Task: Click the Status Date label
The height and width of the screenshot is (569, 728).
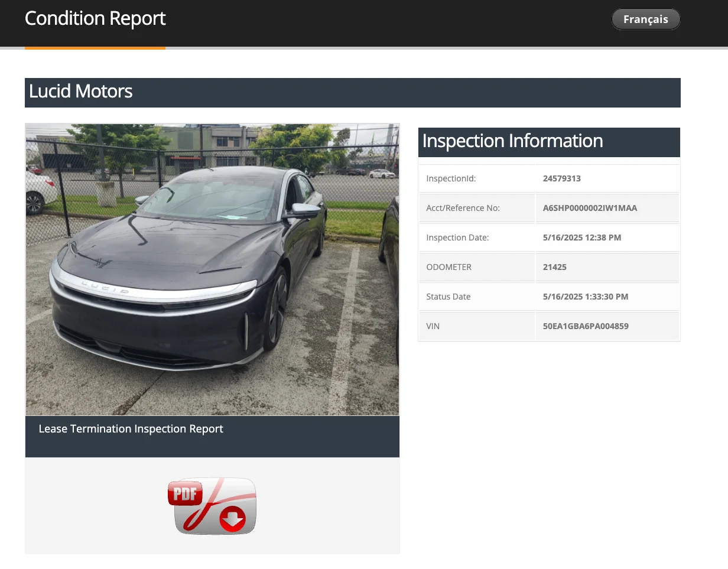Action: point(448,297)
